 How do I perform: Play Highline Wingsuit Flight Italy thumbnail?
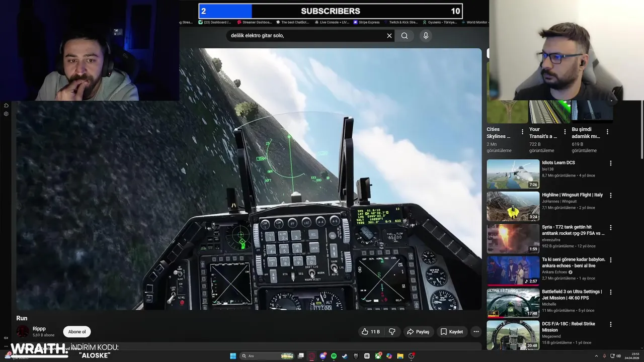coord(513,206)
